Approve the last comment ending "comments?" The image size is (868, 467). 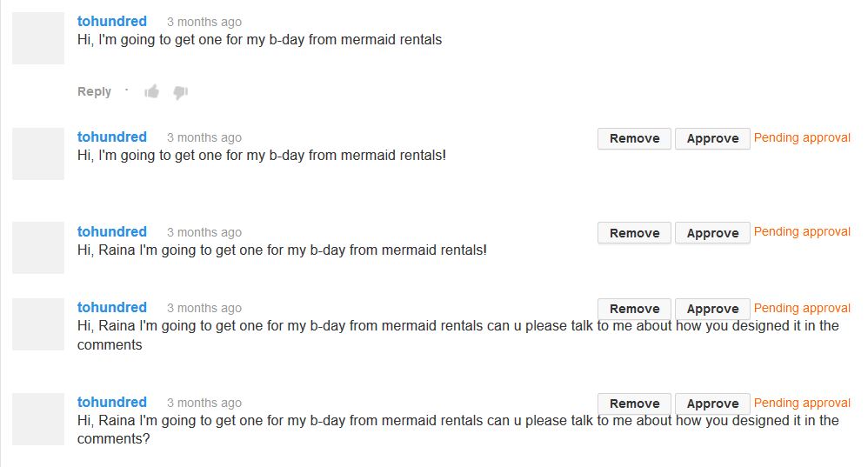coord(712,404)
